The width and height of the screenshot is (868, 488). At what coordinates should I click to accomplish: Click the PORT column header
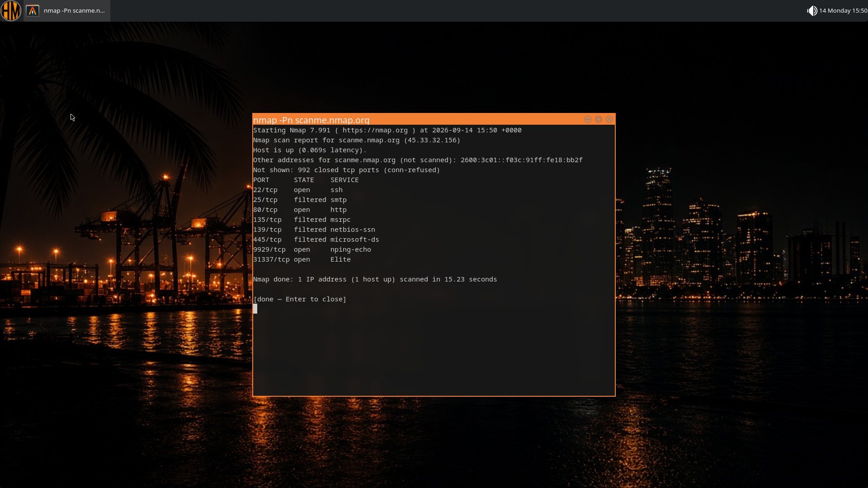(x=261, y=180)
